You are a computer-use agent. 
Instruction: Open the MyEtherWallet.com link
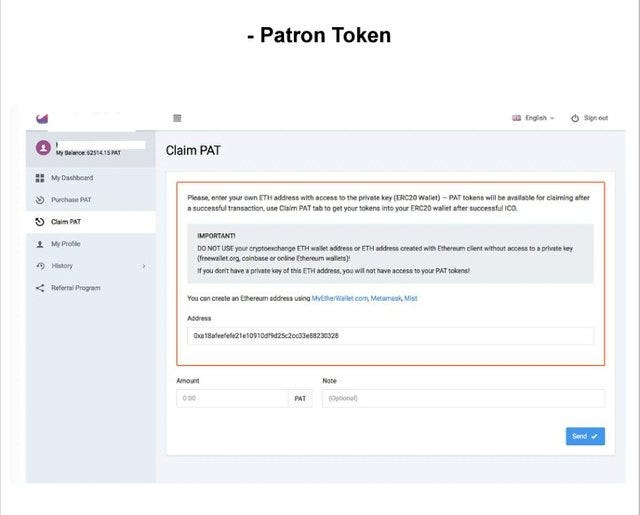pyautogui.click(x=340, y=298)
